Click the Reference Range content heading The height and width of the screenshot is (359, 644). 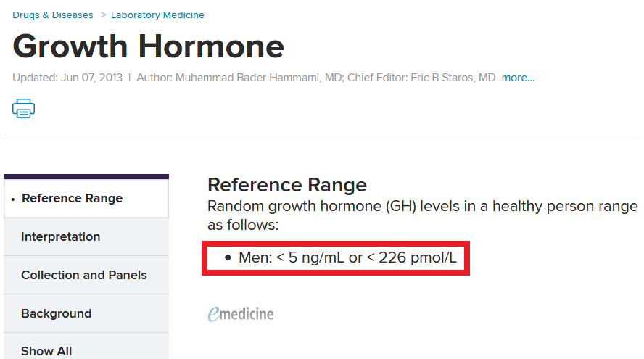pos(287,184)
